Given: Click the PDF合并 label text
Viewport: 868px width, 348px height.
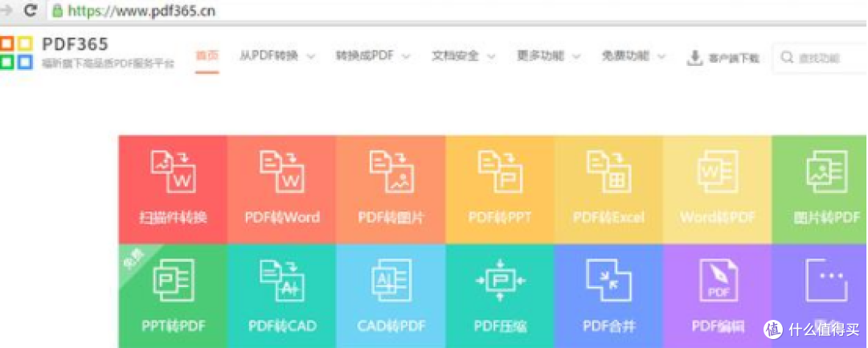Looking at the screenshot, I should pos(609,325).
